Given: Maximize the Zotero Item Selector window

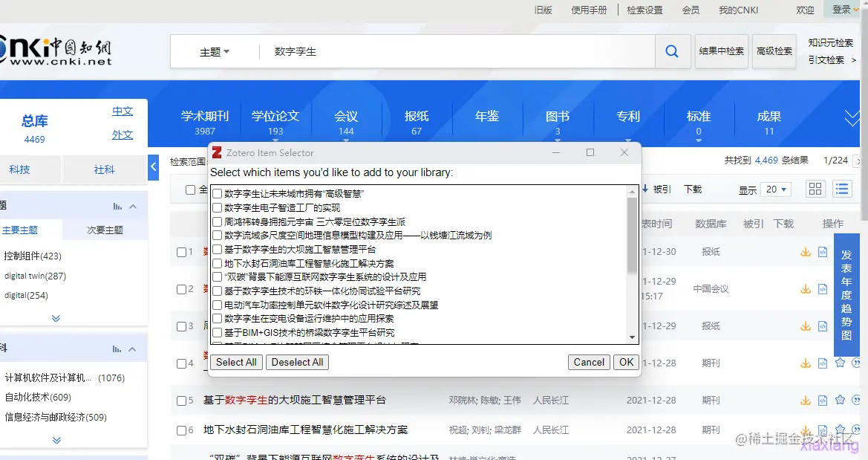Looking at the screenshot, I should click(590, 152).
